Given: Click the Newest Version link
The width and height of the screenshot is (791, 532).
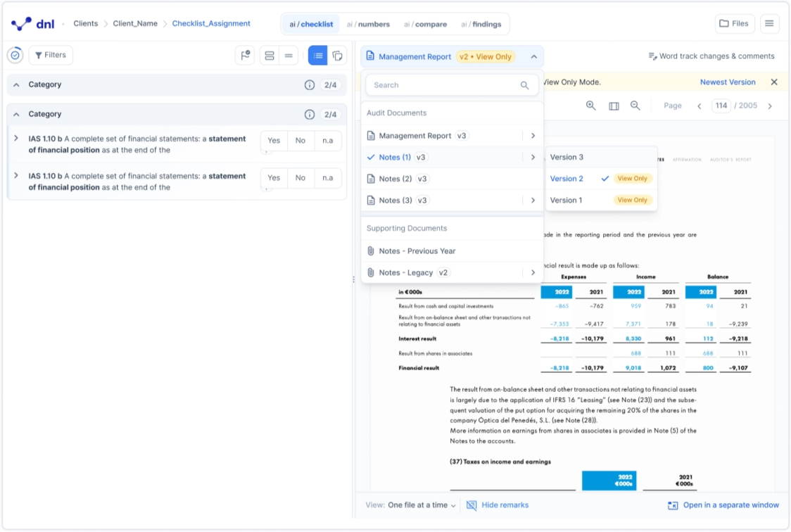Looking at the screenshot, I should tap(728, 82).
